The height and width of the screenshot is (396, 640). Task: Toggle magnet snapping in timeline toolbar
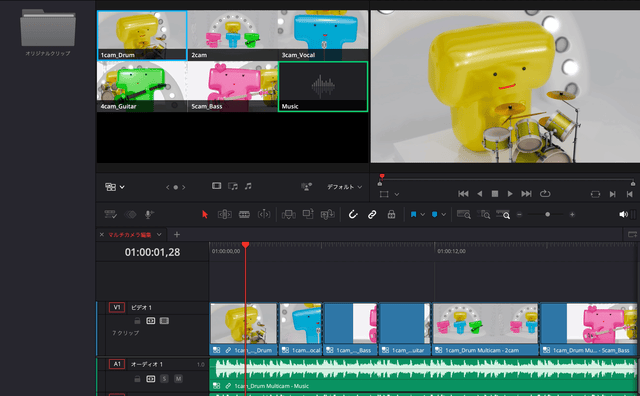tap(353, 214)
